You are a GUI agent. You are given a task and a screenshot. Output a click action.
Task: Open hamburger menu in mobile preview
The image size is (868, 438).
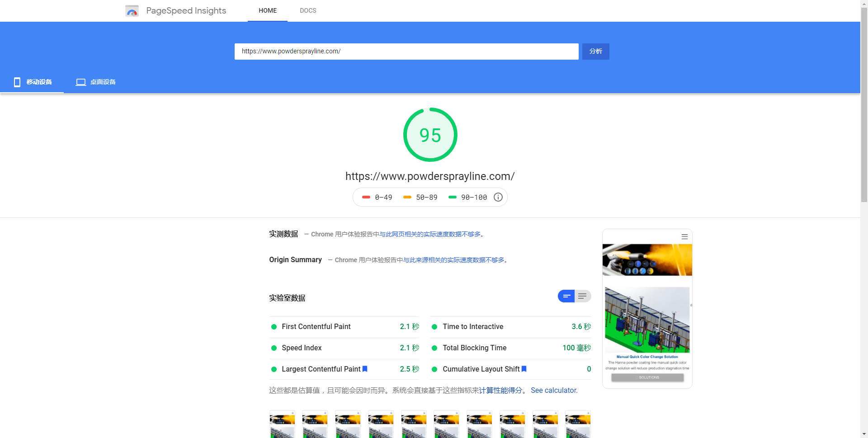pos(684,237)
